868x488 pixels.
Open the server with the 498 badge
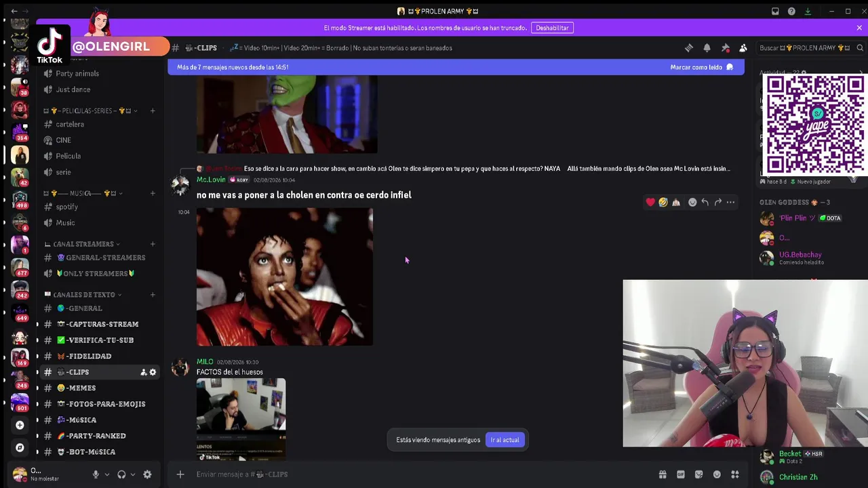[20, 199]
